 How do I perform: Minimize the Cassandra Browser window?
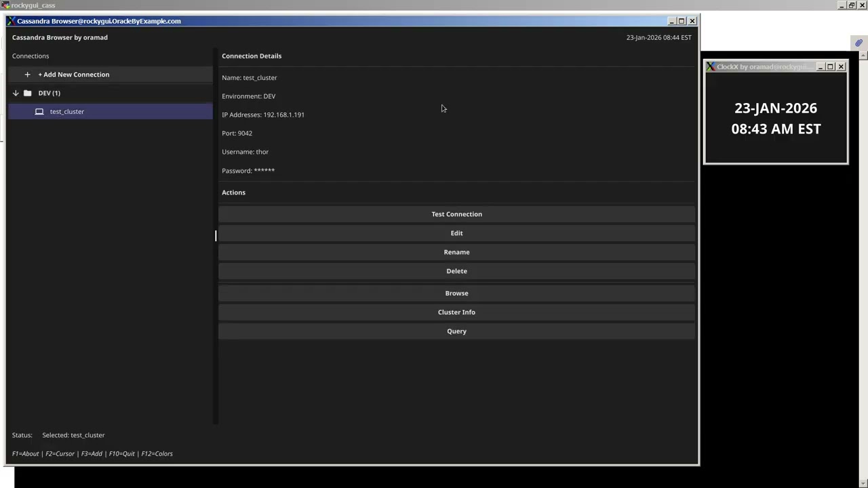coord(672,21)
